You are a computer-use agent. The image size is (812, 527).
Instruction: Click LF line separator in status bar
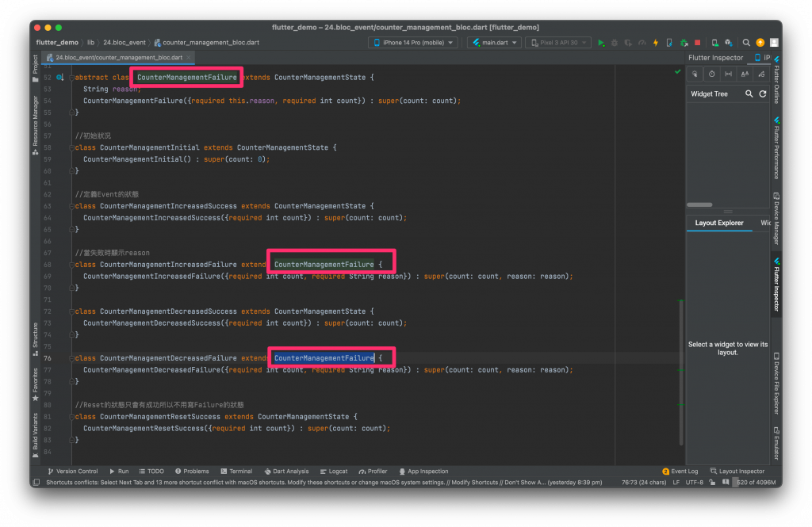[676, 483]
